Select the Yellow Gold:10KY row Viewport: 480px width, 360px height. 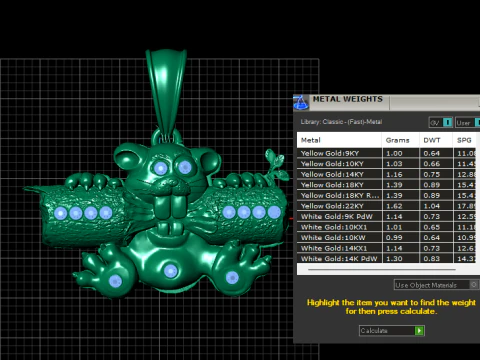(387, 164)
